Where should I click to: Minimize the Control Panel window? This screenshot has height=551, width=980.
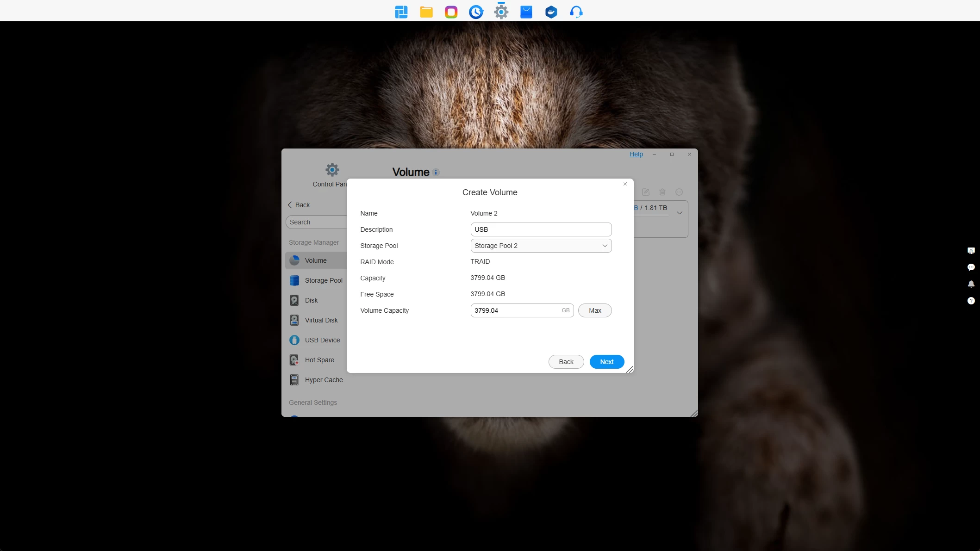click(x=654, y=155)
